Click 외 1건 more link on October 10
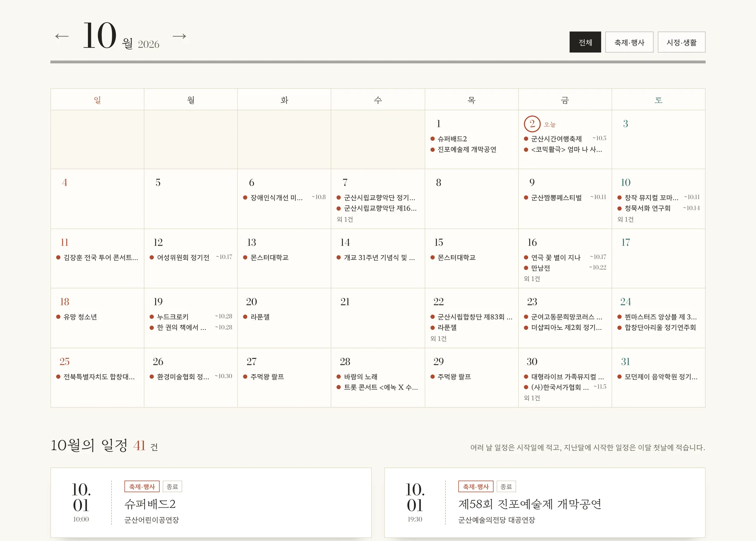Image resolution: width=756 pixels, height=541 pixels. tap(625, 219)
